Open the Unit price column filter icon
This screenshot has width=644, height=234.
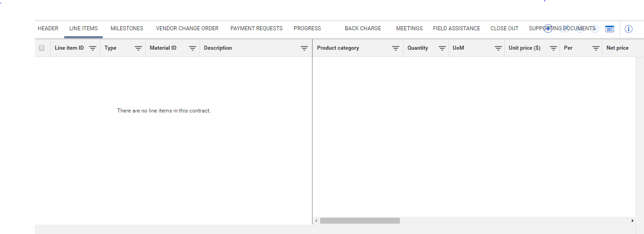tap(553, 48)
